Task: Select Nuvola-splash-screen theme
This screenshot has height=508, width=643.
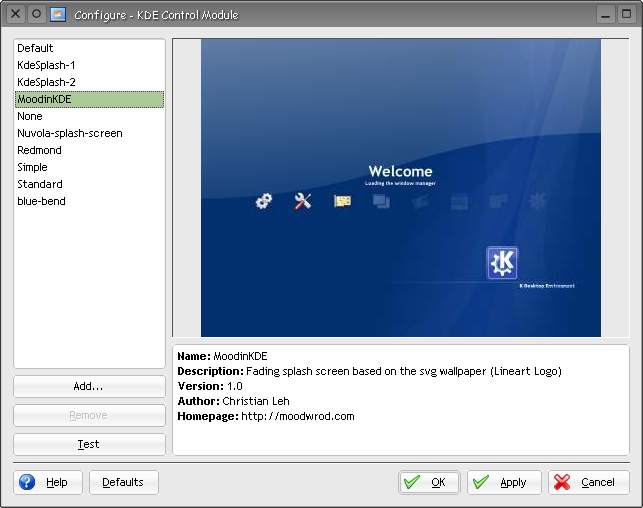Action: tap(89, 133)
